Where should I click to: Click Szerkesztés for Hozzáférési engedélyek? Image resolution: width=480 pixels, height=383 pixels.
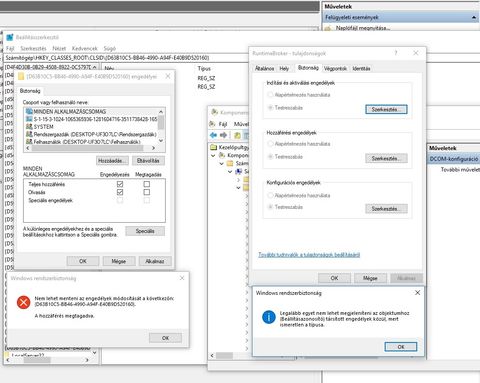386,158
